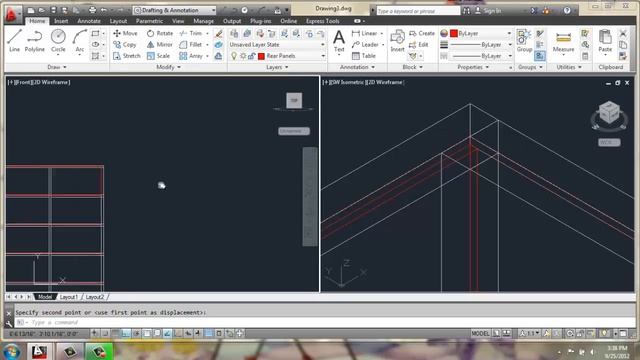The width and height of the screenshot is (640, 360).
Task: Click the Move tool
Action: coord(125,33)
